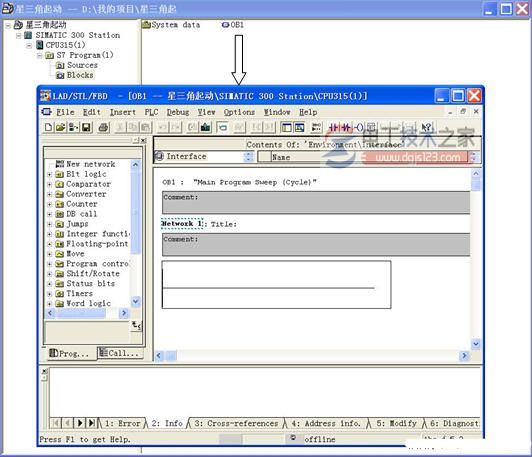Insert a normally closed contact
The height and width of the screenshot is (457, 532).
pyautogui.click(x=346, y=128)
